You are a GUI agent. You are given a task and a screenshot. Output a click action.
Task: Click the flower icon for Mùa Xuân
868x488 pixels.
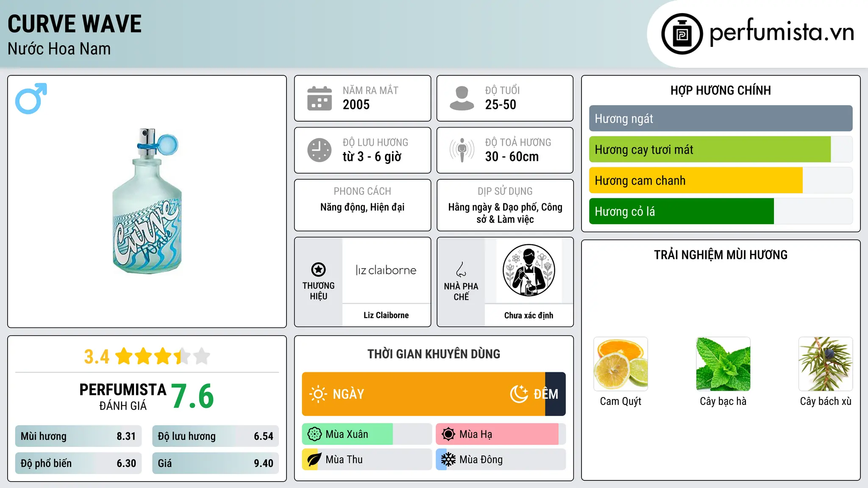pos(314,434)
